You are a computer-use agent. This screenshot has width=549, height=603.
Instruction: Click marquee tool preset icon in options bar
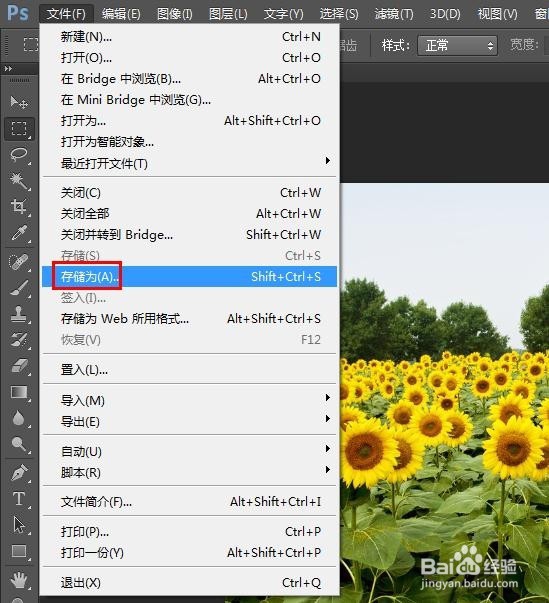click(31, 45)
